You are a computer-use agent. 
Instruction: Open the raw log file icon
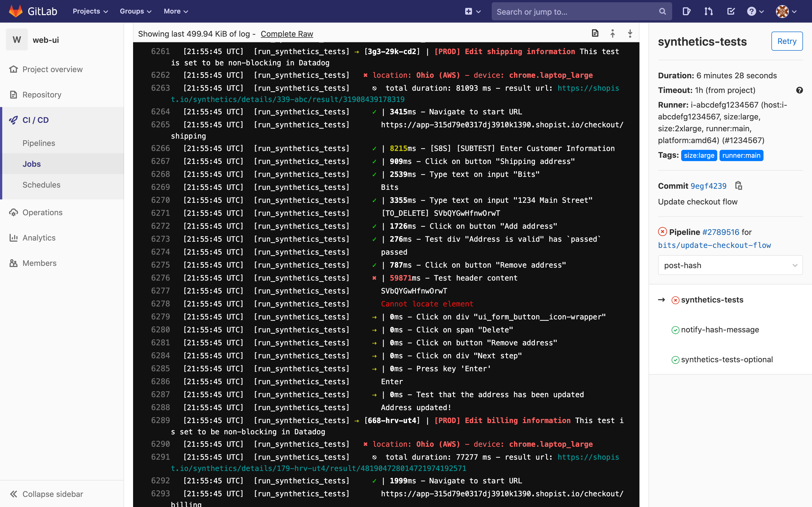tap(595, 33)
